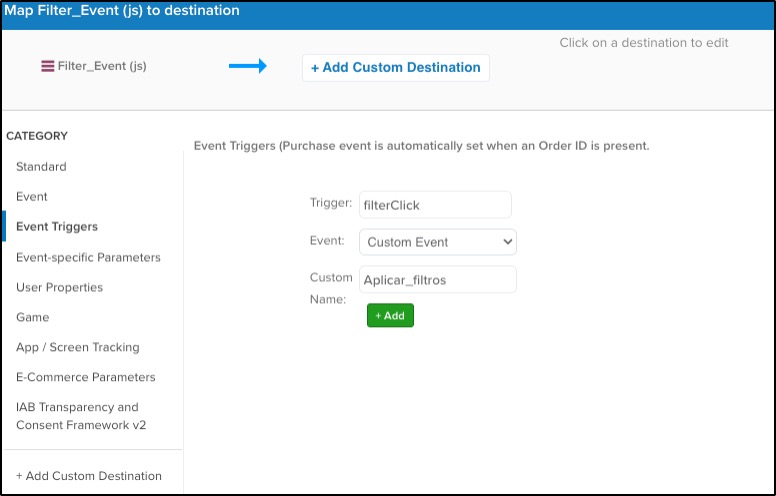The height and width of the screenshot is (496, 776).
Task: Select the Event Triggers category
Action: 57,227
